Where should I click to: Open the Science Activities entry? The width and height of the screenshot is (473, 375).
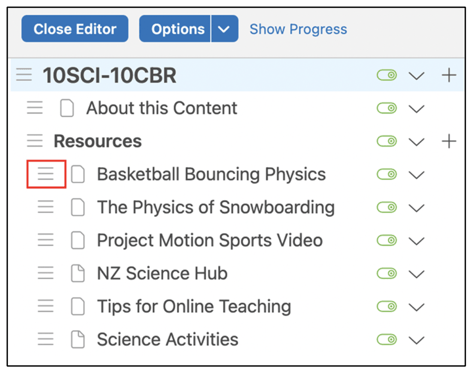pyautogui.click(x=168, y=339)
